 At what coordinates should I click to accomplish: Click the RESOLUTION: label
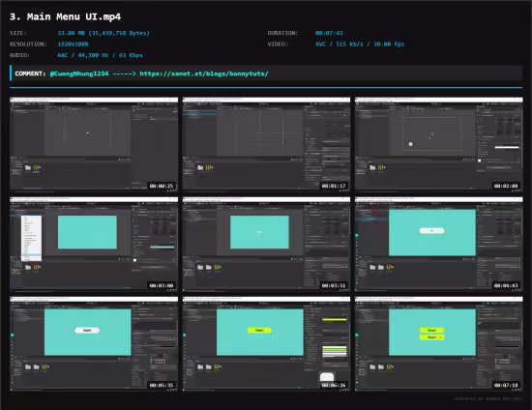pyautogui.click(x=28, y=44)
